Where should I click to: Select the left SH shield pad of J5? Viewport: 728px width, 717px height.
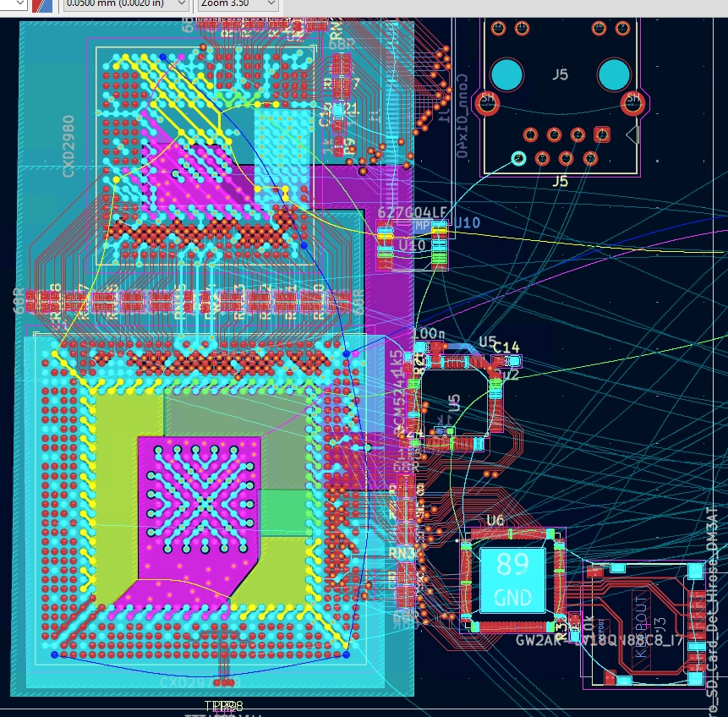pos(487,102)
